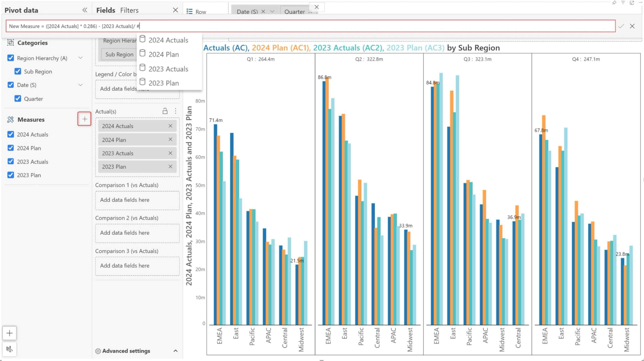Close the Fields panel
The image size is (644, 361).
coord(175,10)
